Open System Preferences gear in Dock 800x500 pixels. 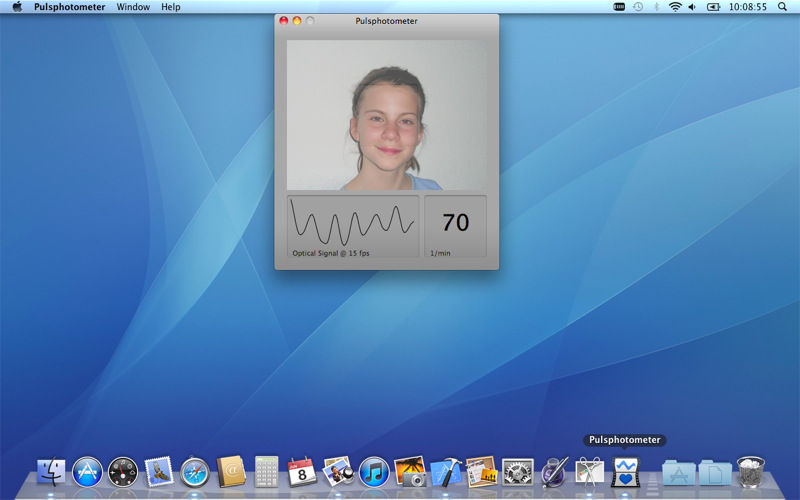pyautogui.click(x=518, y=471)
